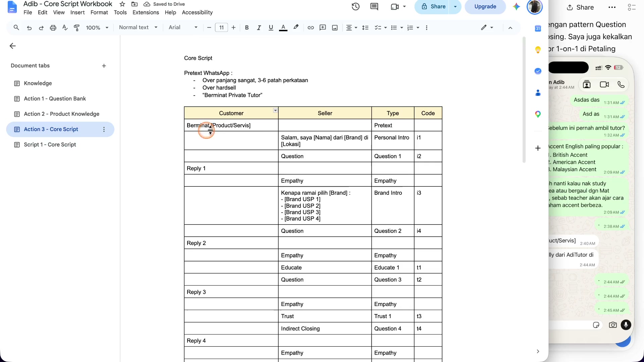Open the zoom 100% dropdown

coord(97,28)
